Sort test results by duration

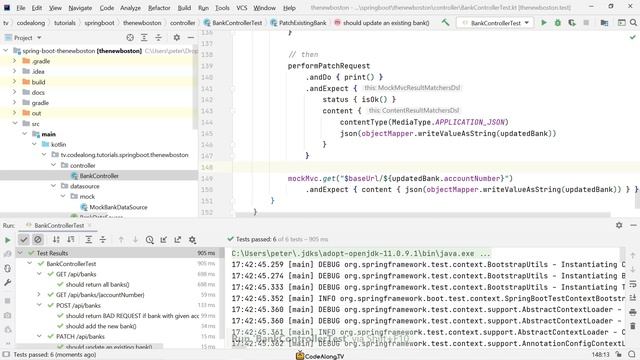click(71, 240)
